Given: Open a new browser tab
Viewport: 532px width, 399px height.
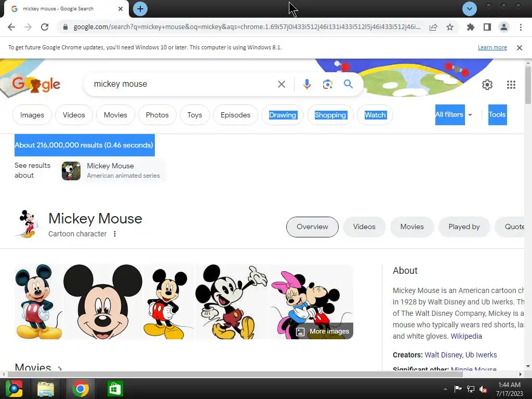Looking at the screenshot, I should pos(140,9).
